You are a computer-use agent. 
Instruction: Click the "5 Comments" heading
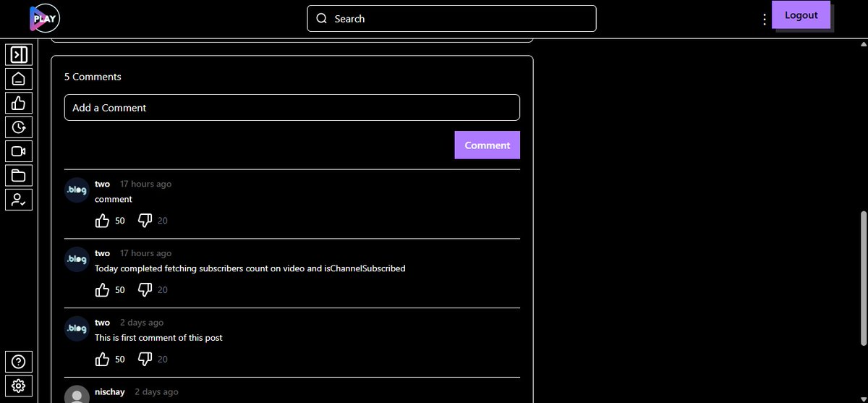93,77
